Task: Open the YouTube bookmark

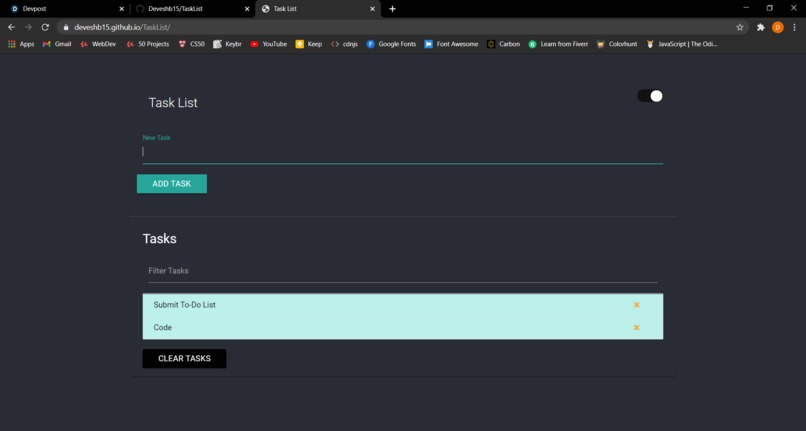Action: [268, 44]
